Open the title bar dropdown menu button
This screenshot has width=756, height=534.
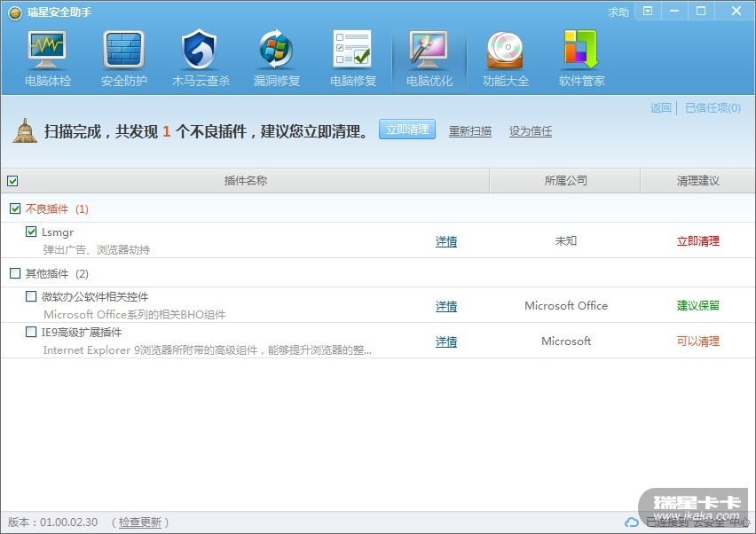point(648,11)
